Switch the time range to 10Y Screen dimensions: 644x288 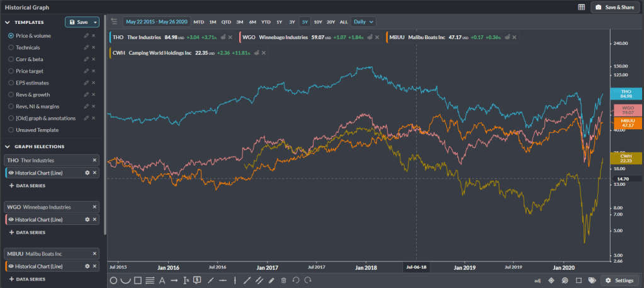[x=318, y=21]
